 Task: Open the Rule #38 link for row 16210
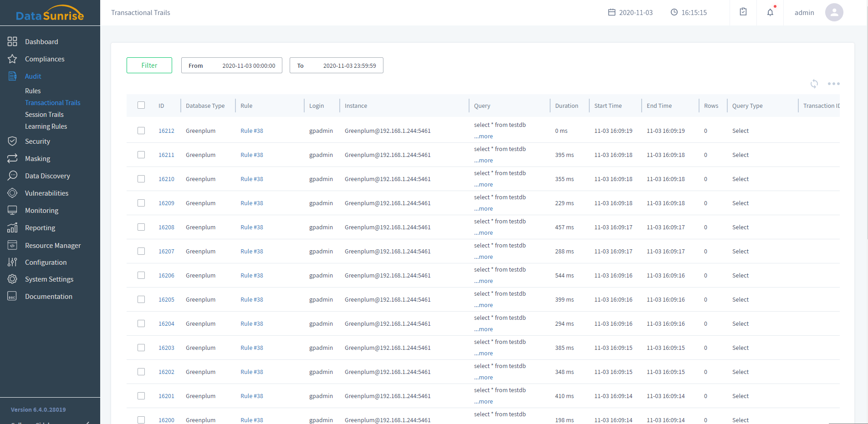click(x=252, y=179)
